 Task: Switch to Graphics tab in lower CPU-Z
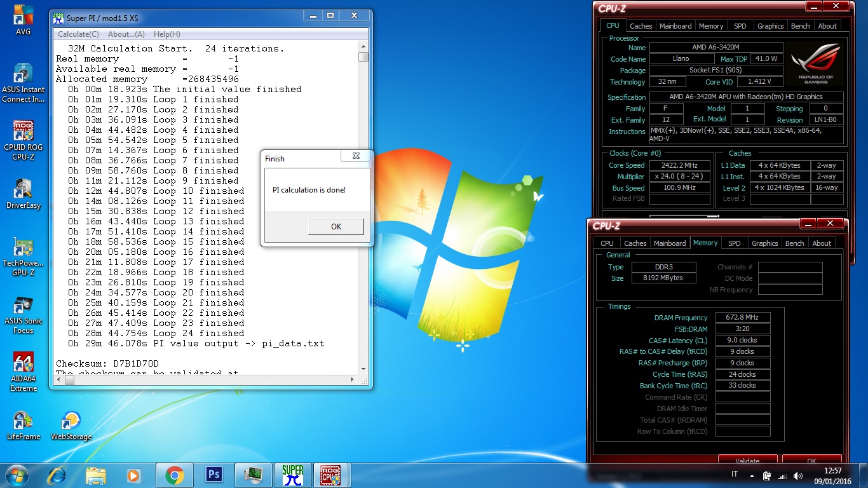[x=764, y=243]
